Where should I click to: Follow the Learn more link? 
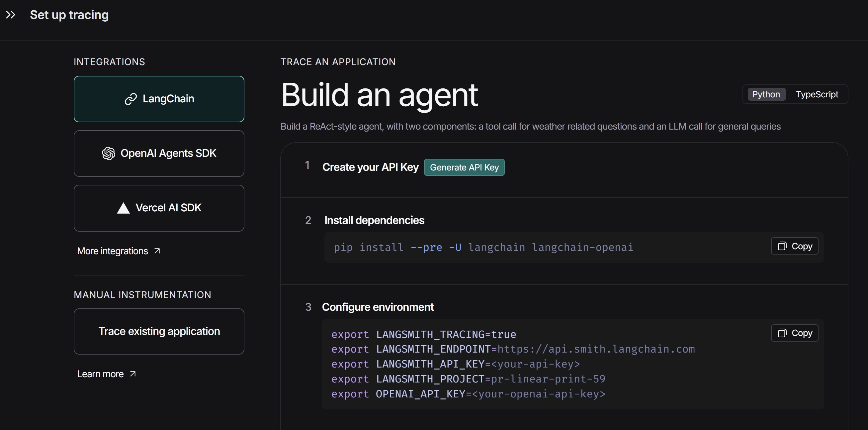100,374
